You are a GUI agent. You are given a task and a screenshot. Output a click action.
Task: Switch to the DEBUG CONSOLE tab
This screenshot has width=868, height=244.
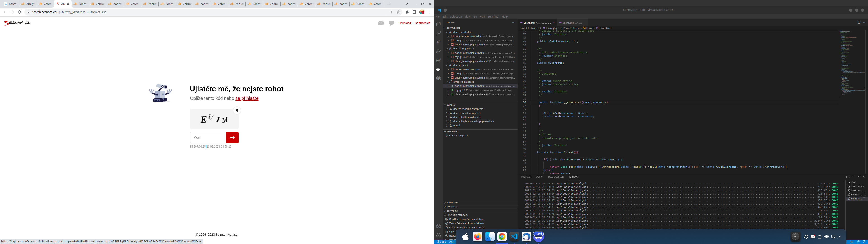[x=556, y=177]
